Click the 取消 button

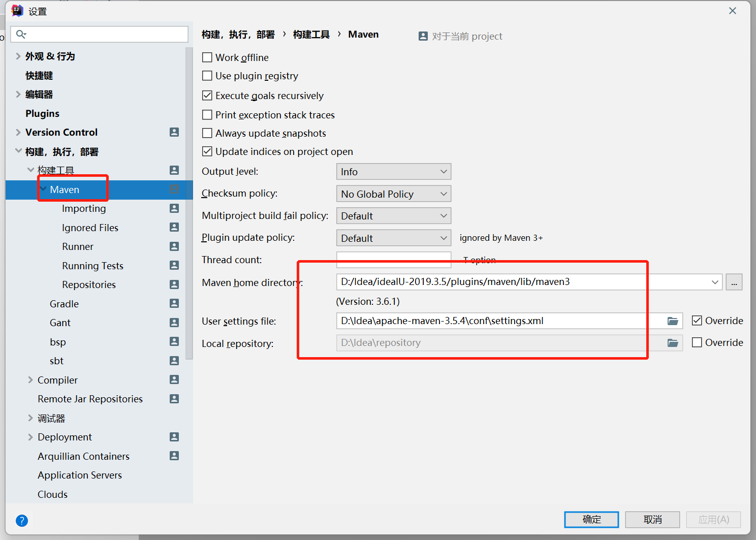[x=652, y=519]
